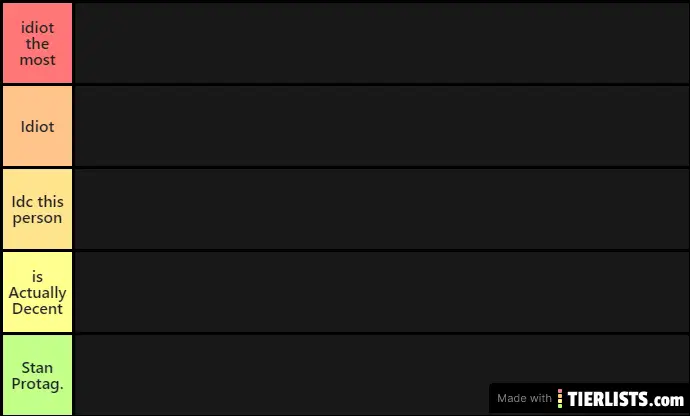This screenshot has width=690, height=416.
Task: Select the orange "Idiot" tier label
Action: coord(37,126)
